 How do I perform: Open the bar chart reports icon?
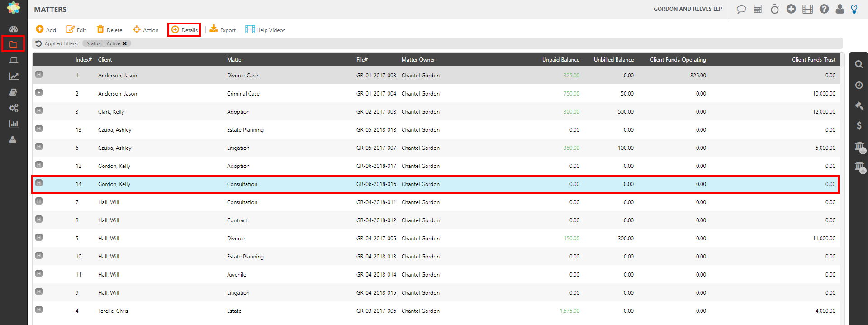(x=14, y=124)
